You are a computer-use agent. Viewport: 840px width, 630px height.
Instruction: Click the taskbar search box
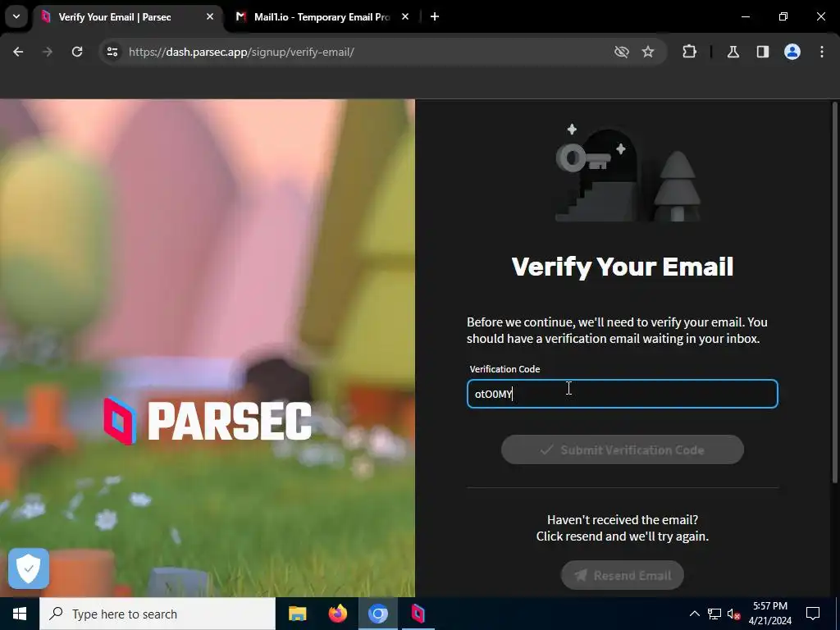coord(157,614)
